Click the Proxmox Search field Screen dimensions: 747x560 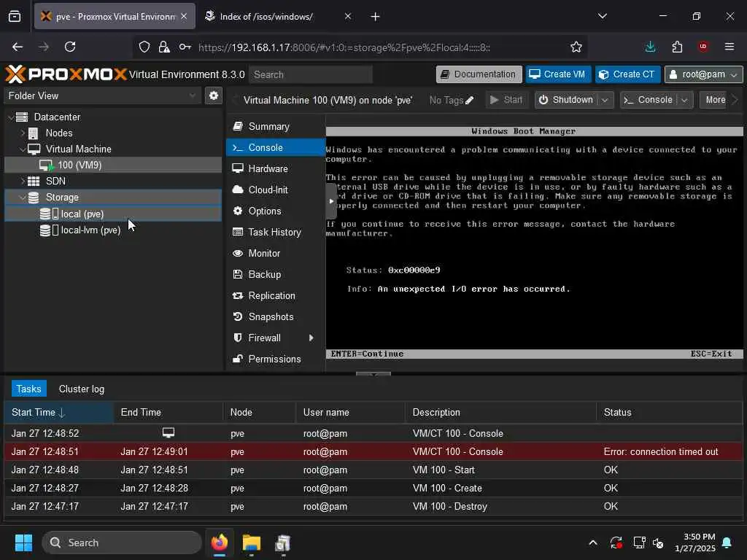coord(311,75)
